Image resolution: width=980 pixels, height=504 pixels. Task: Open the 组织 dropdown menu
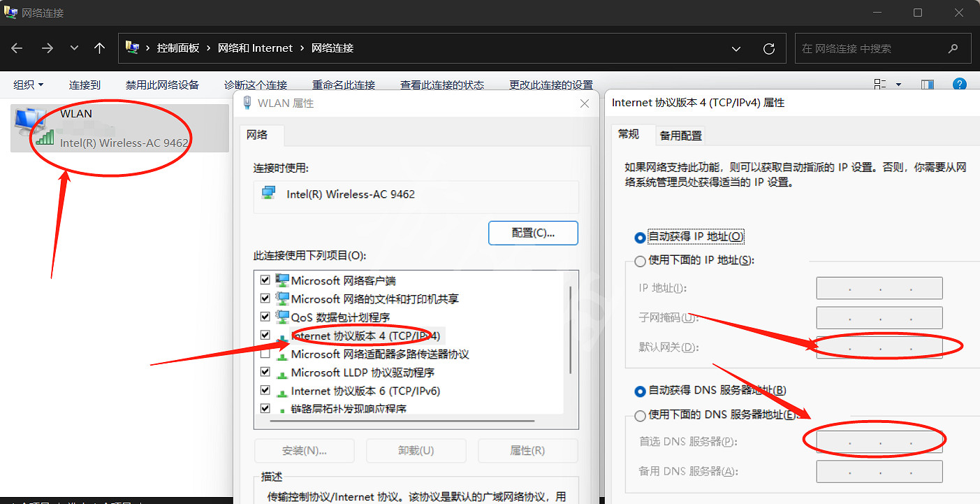point(29,85)
